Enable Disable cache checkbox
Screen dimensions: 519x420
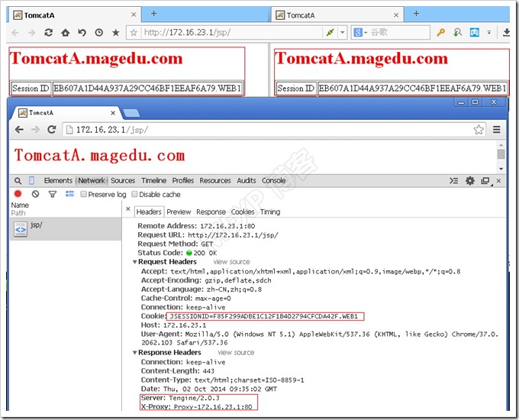pos(134,194)
